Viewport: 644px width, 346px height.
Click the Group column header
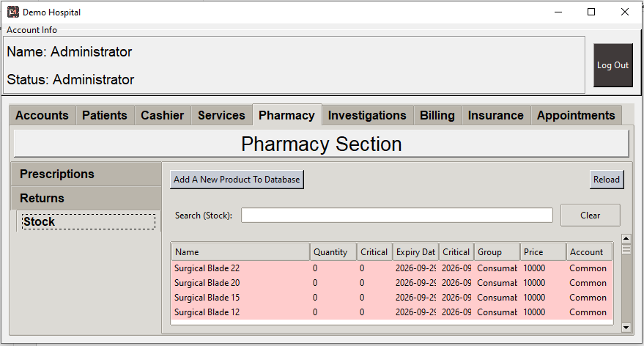(x=497, y=252)
